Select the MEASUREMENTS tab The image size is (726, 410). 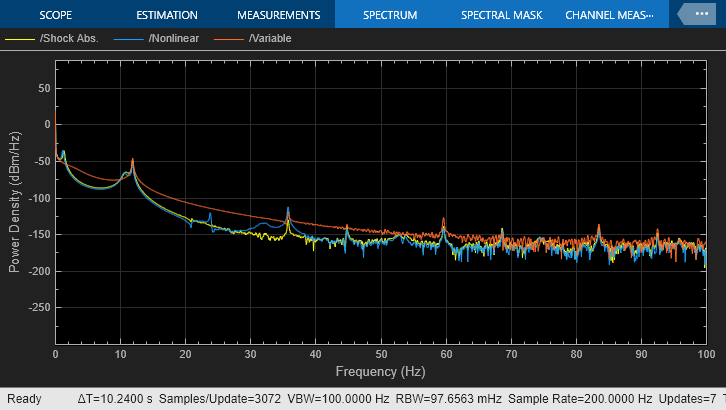point(278,15)
